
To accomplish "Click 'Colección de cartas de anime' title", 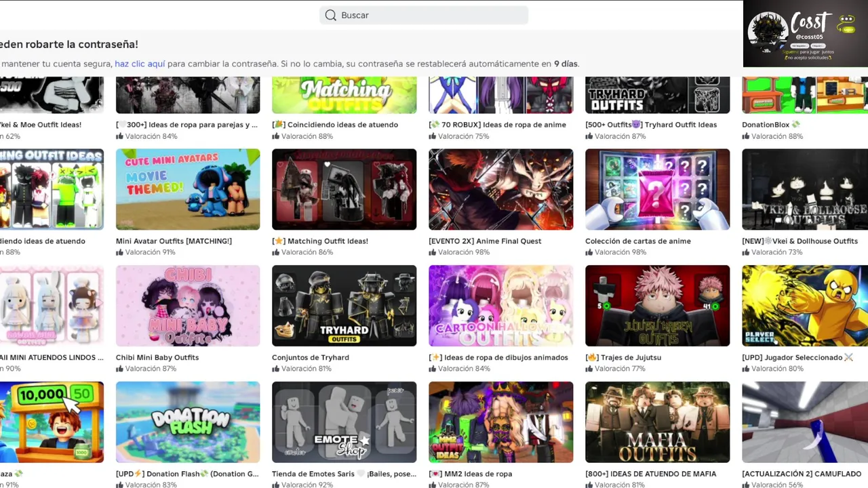I will coord(638,241).
